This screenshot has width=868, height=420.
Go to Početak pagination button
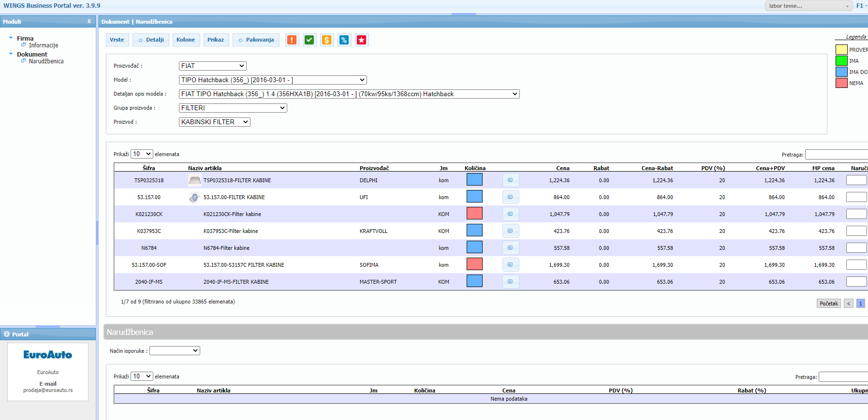tap(828, 304)
